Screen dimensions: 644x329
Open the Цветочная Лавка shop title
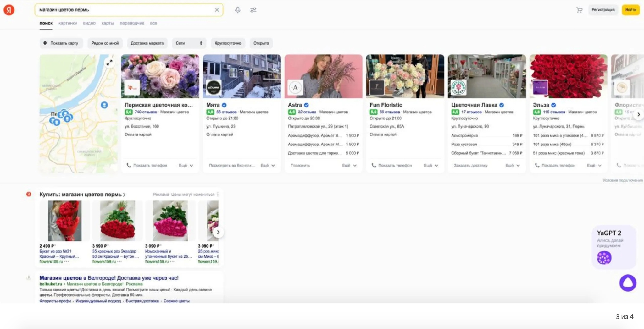click(474, 105)
